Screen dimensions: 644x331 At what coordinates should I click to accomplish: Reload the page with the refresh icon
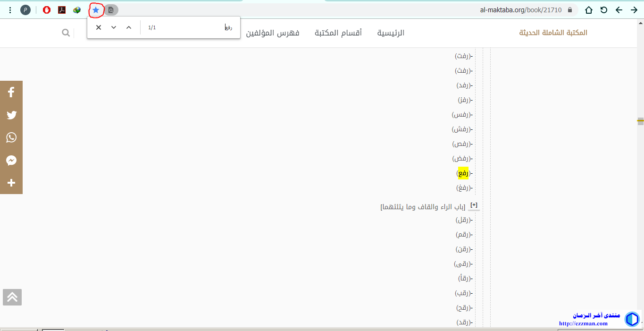click(603, 10)
